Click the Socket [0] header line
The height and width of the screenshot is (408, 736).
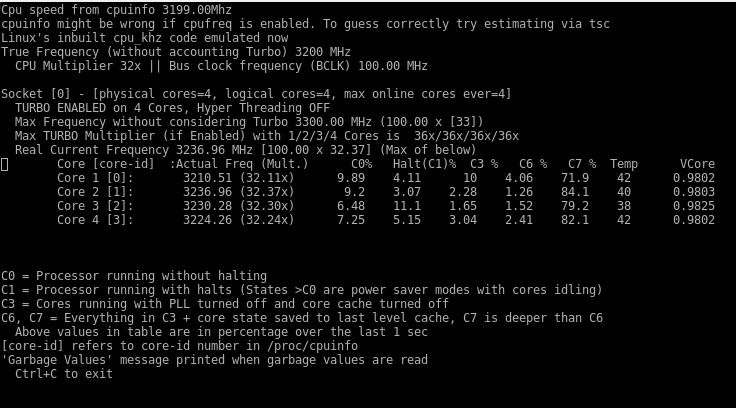[x=256, y=94]
